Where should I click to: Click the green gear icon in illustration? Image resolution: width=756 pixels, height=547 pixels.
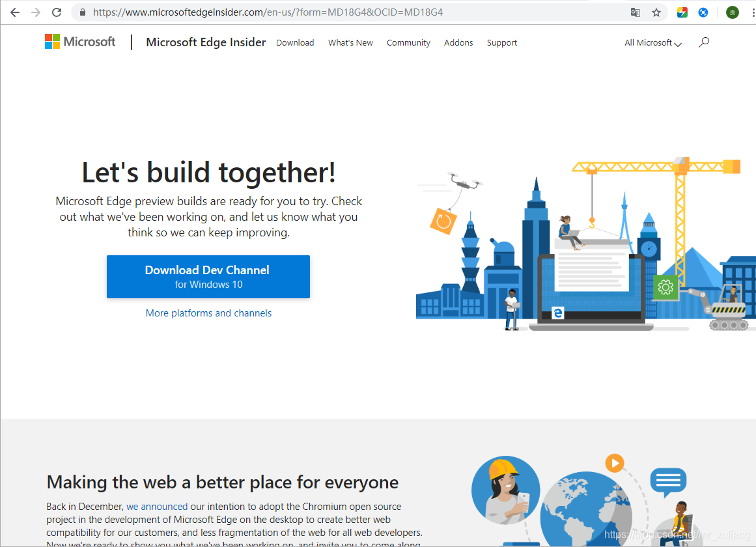click(666, 287)
